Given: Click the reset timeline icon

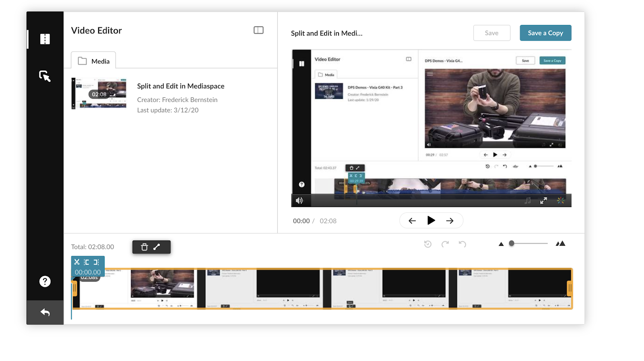Looking at the screenshot, I should (x=428, y=244).
